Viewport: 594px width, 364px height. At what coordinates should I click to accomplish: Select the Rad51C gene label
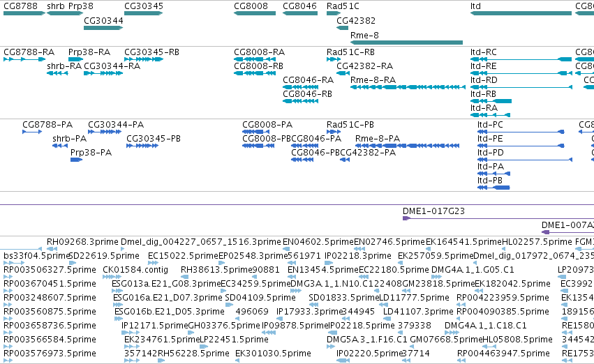[x=343, y=6]
